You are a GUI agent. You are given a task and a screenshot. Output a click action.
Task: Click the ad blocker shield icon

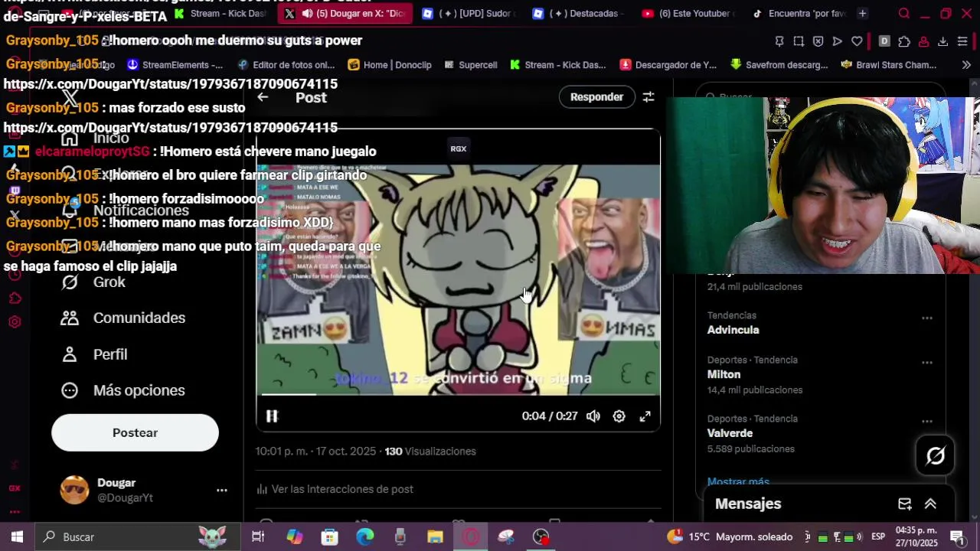click(x=818, y=41)
